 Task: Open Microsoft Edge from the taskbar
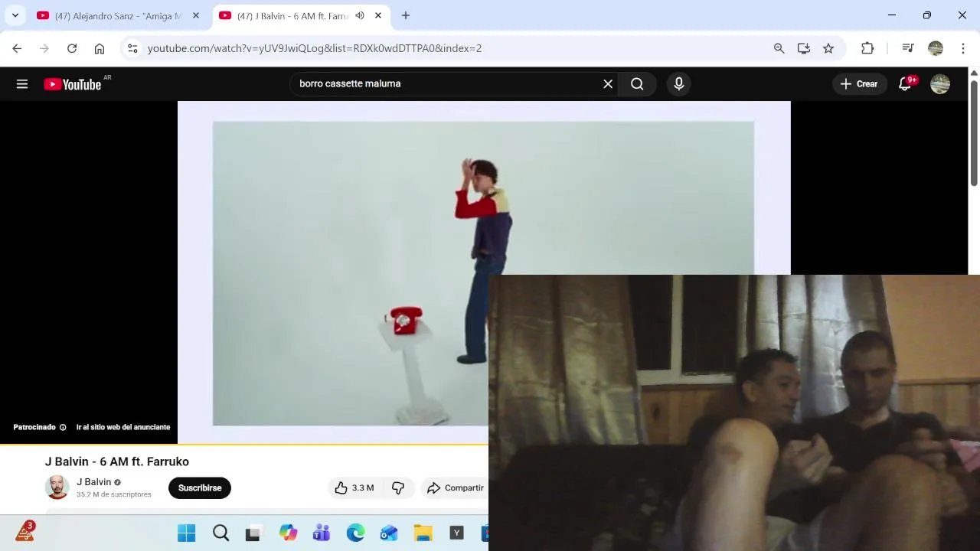[355, 533]
